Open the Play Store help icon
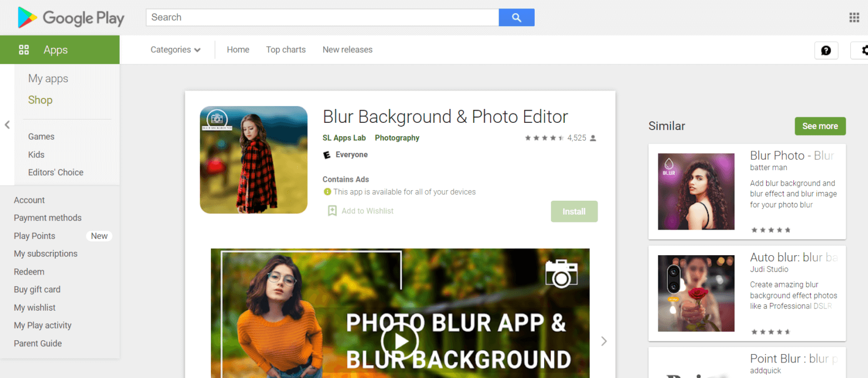This screenshot has width=868, height=378. pyautogui.click(x=826, y=50)
